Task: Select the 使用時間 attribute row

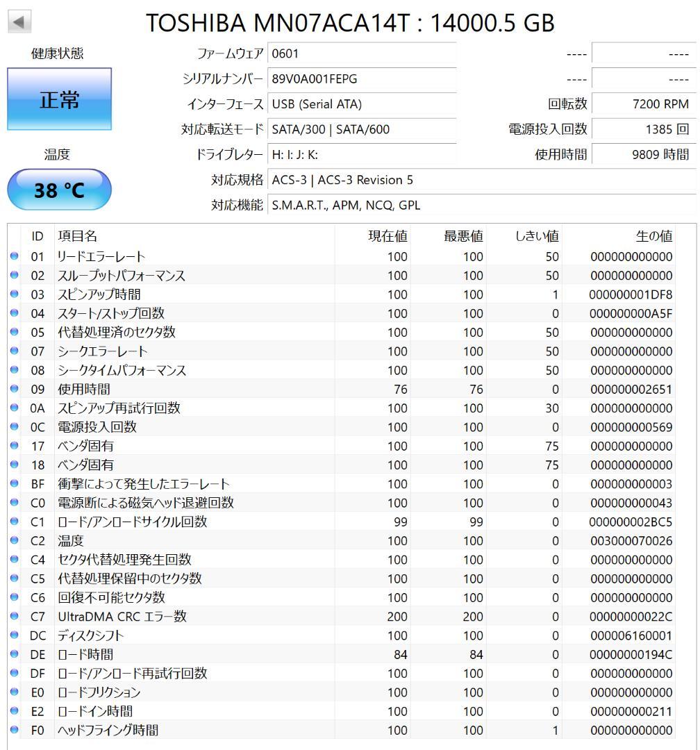Action: (208, 389)
